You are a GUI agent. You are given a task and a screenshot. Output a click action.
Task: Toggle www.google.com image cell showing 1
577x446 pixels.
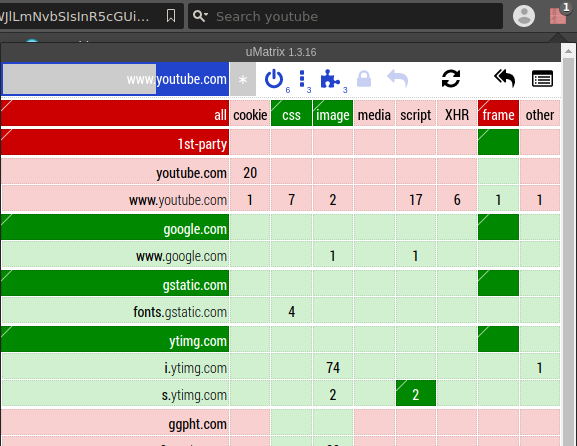[x=333, y=254]
